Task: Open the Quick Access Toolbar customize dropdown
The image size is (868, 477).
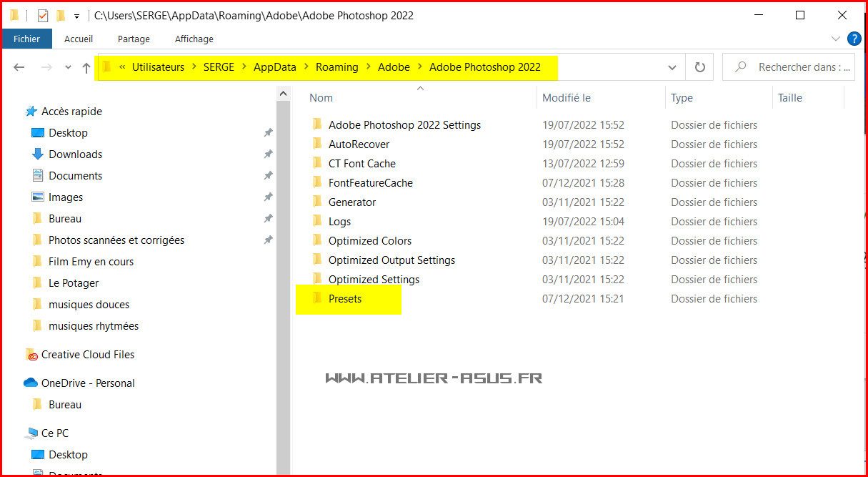Action: pyautogui.click(x=76, y=16)
